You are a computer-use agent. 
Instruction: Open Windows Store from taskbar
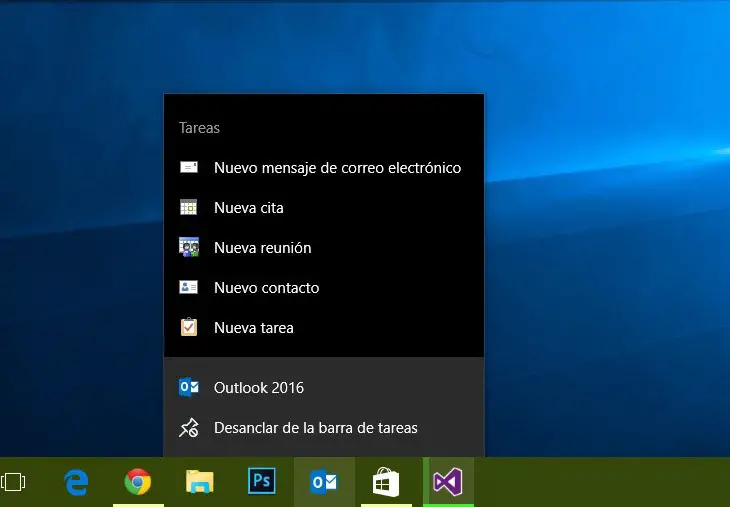[386, 482]
